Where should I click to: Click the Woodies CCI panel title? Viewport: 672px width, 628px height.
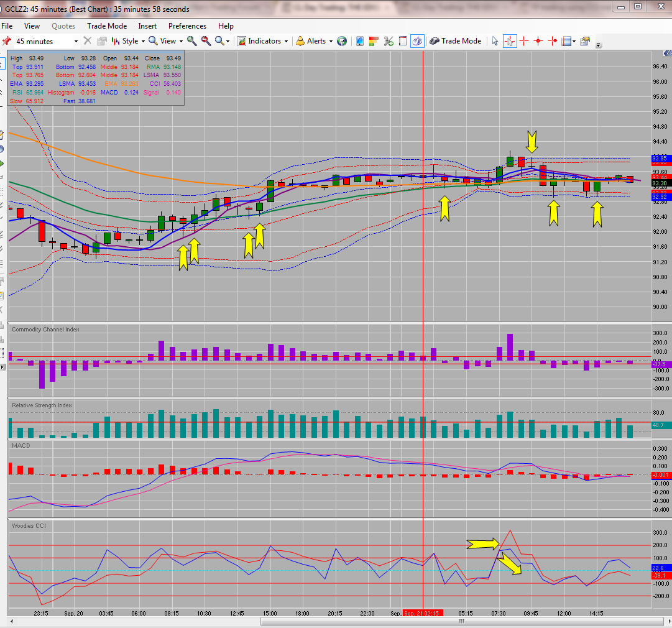point(29,525)
